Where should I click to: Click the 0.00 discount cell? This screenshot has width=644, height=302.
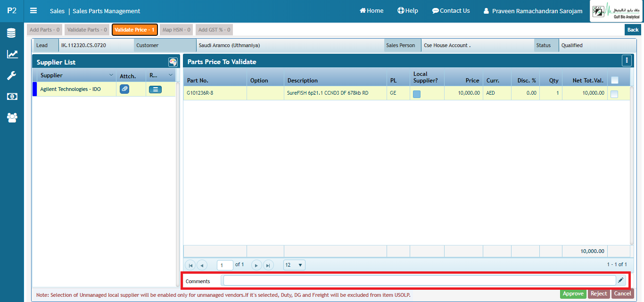(x=525, y=93)
